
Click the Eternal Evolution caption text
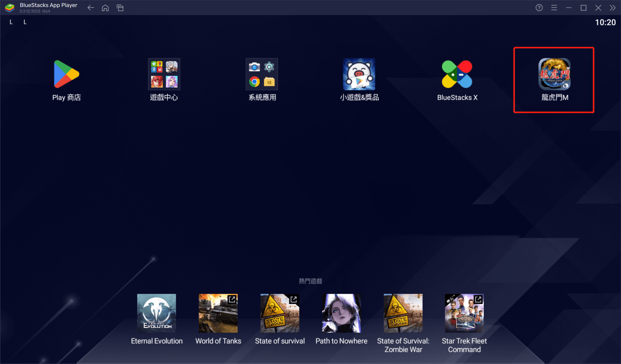click(157, 341)
